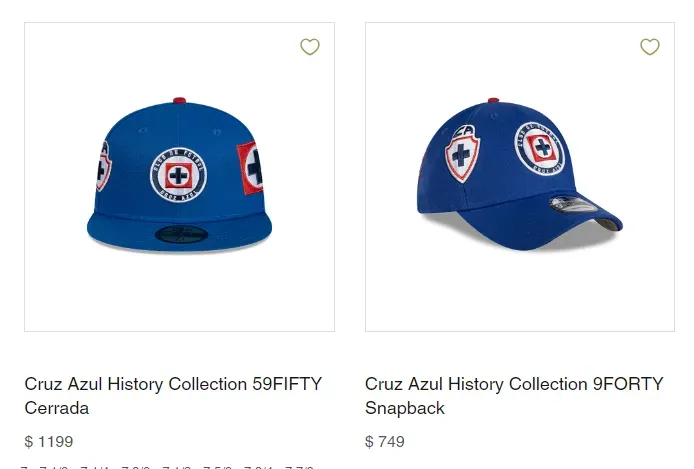This screenshot has height=469, width=694.
Task: Click the red square patch on the 59FIFTY cap
Action: pyautogui.click(x=251, y=166)
